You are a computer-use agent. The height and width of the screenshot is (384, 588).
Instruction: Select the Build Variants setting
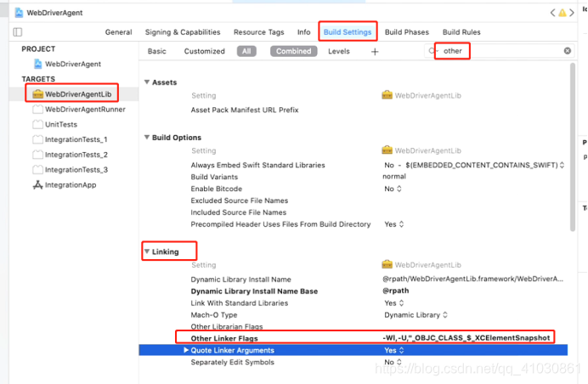click(214, 177)
